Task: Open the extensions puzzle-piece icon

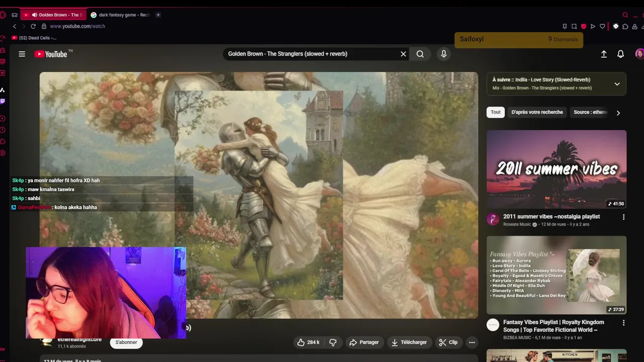Action: (x=625, y=26)
